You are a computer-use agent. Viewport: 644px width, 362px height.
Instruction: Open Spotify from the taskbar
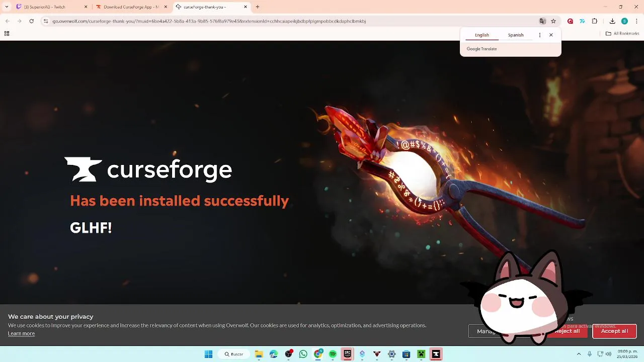333,354
